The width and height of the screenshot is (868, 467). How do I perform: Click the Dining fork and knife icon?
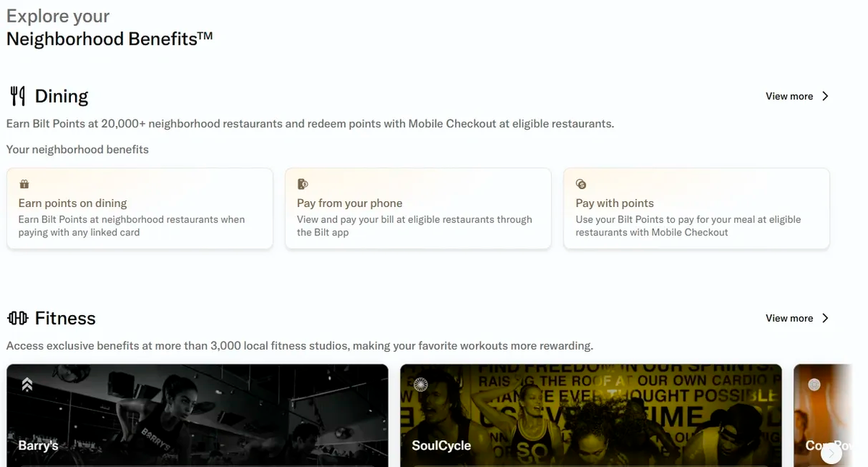tap(17, 96)
